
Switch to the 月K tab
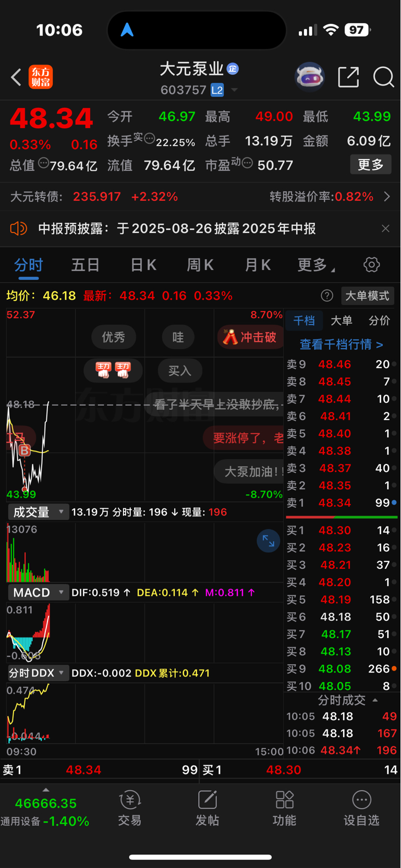pyautogui.click(x=258, y=265)
